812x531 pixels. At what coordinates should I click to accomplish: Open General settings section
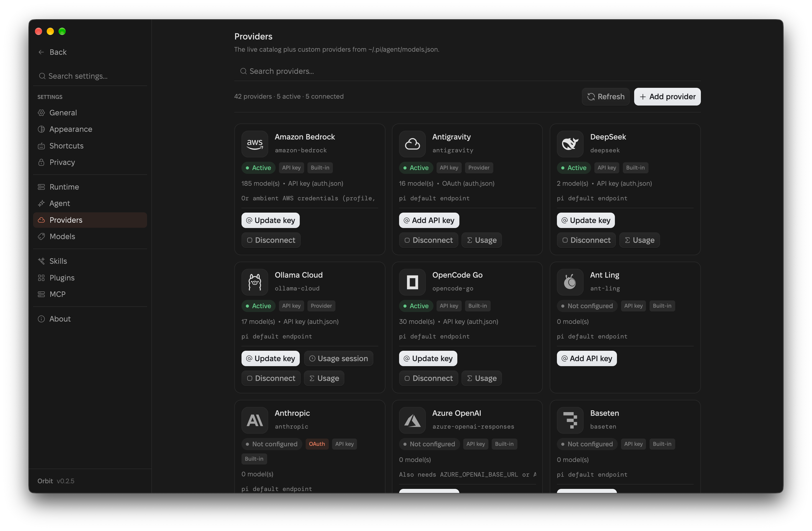90,113
